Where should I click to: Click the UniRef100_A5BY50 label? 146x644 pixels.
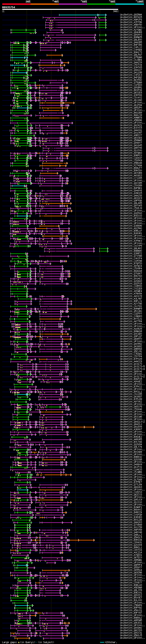[131, 25]
